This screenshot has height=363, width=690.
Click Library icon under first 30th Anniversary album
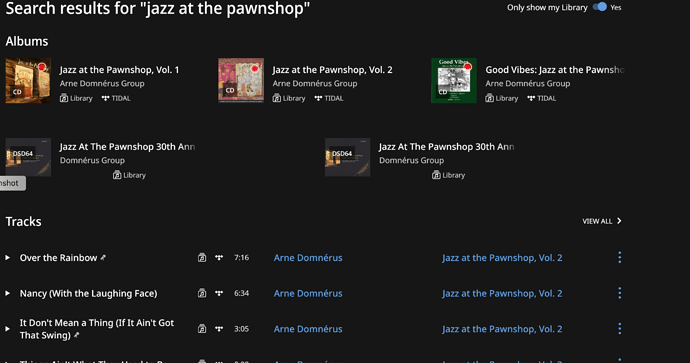tap(117, 175)
